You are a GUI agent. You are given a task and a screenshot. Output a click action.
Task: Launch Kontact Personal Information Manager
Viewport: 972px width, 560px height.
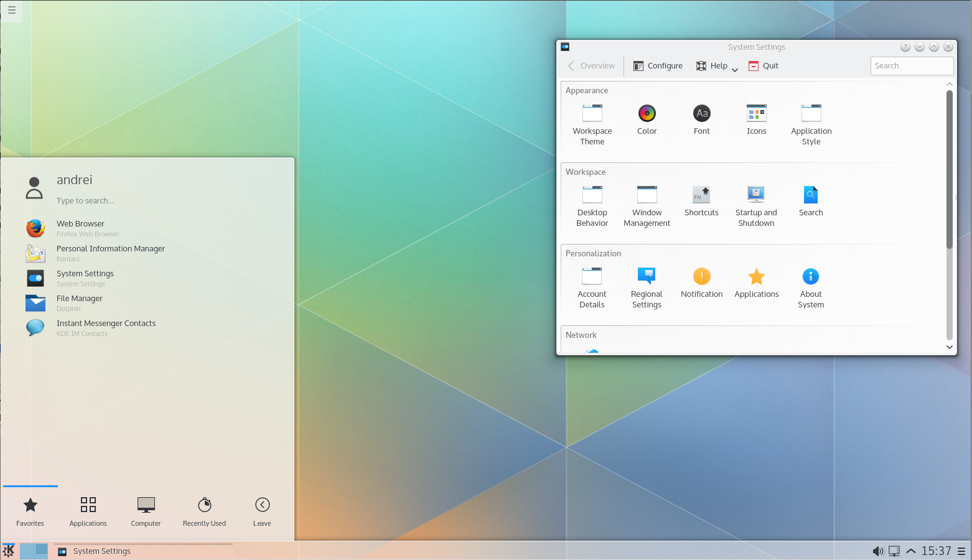(147, 253)
